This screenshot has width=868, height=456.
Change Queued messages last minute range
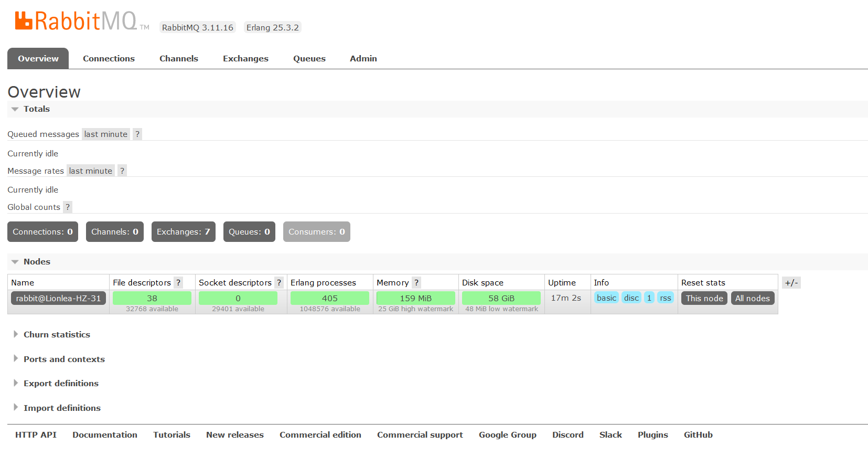[x=106, y=134]
